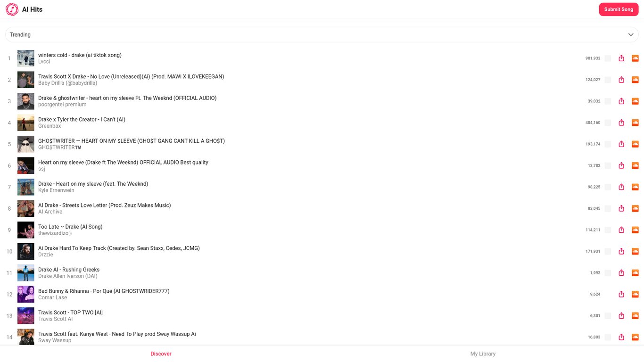Open 'winters cold - drake' on SoundCloud
Screen dimensions: 644x362
[x=635, y=58]
